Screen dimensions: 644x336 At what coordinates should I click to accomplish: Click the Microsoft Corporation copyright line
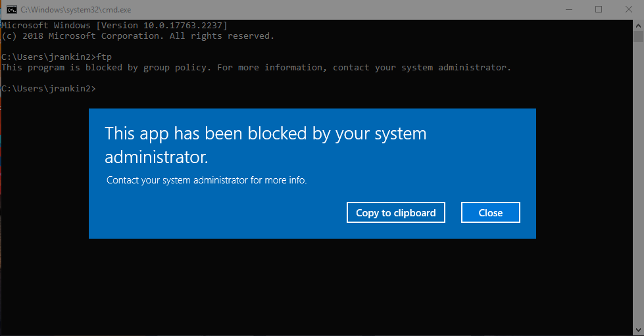click(137, 36)
